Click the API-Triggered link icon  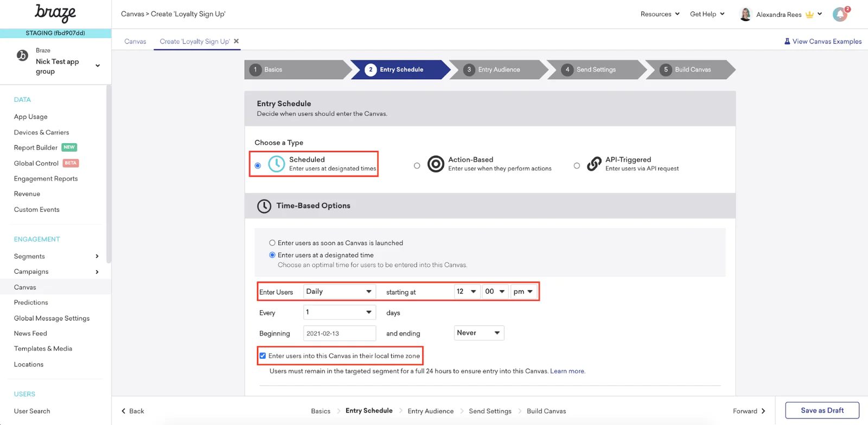pos(594,163)
